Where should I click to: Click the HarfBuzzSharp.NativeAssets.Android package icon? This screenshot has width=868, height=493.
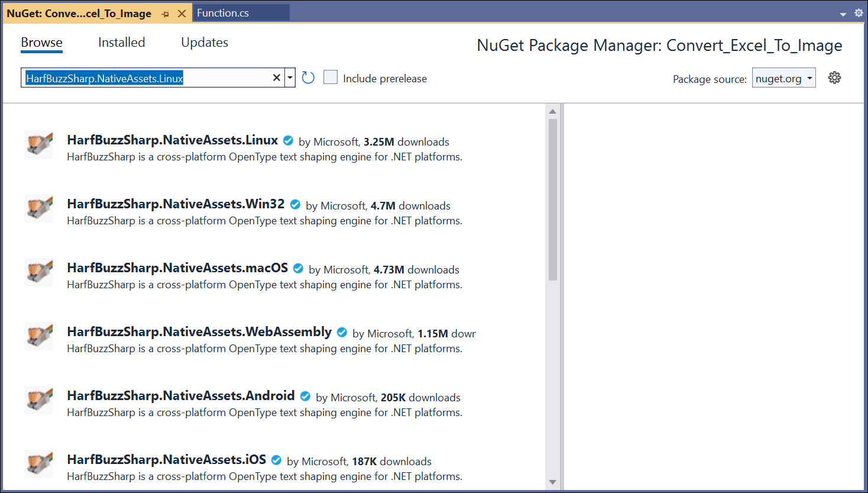coord(38,400)
